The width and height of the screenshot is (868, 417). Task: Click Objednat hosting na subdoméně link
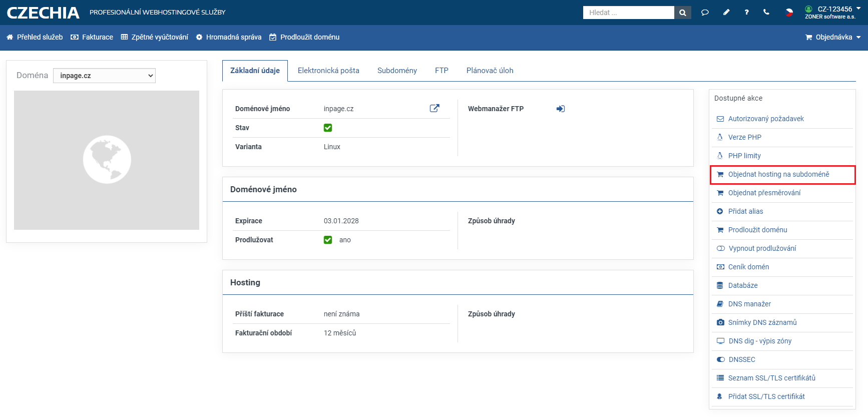point(778,174)
